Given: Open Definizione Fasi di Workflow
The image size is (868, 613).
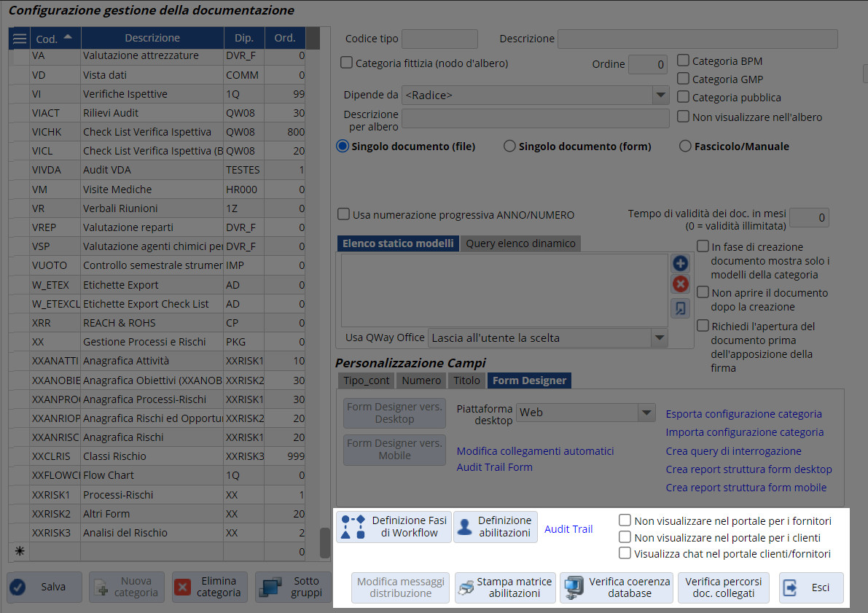Looking at the screenshot, I should [x=394, y=526].
